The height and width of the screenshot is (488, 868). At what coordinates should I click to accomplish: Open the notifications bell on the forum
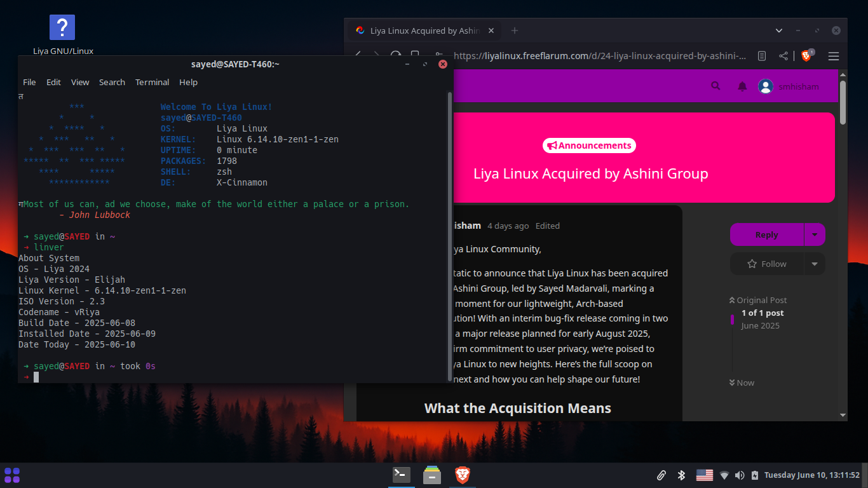tap(743, 86)
